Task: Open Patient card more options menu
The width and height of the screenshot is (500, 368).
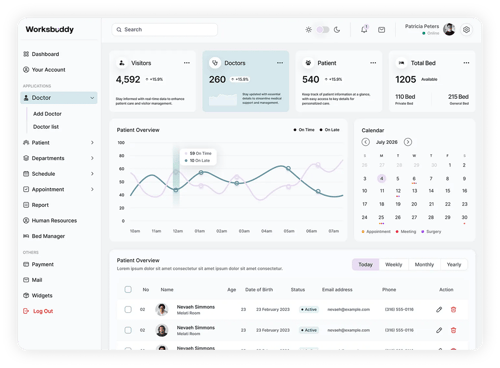Action: (x=373, y=63)
